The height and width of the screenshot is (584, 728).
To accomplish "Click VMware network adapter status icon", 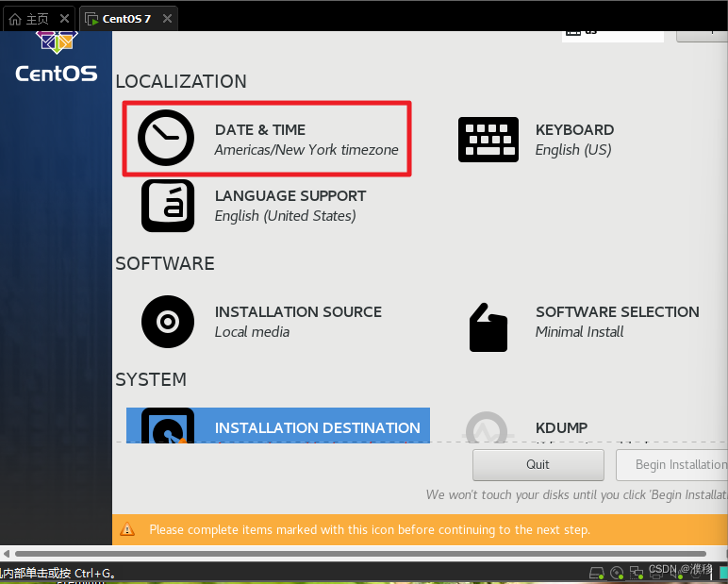I will click(x=637, y=573).
